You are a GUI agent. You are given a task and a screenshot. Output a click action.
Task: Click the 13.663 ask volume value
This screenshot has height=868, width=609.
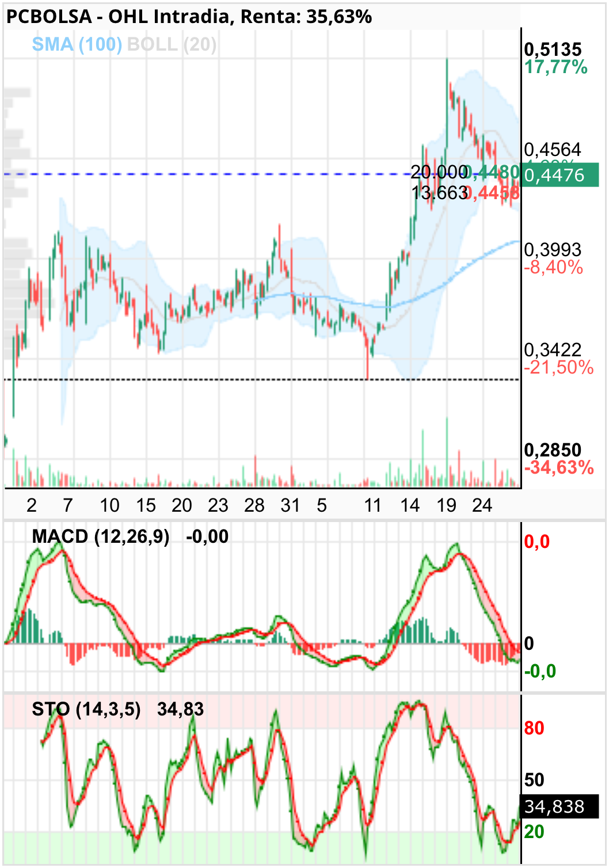coord(440,193)
